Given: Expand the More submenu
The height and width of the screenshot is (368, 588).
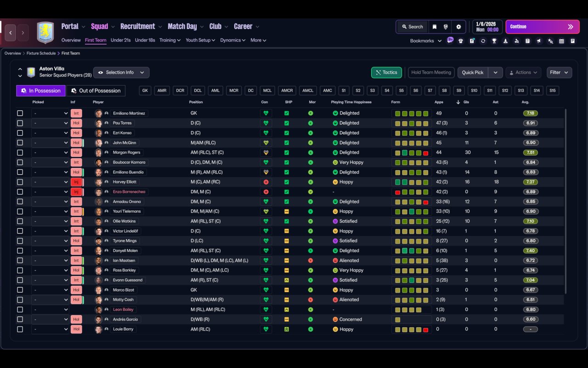Looking at the screenshot, I should point(258,40).
